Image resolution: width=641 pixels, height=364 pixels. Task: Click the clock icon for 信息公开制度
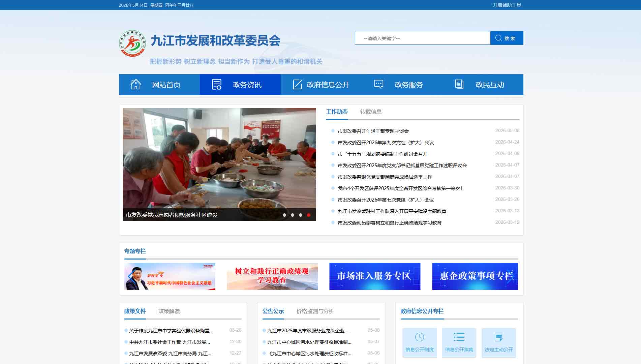[x=420, y=337]
